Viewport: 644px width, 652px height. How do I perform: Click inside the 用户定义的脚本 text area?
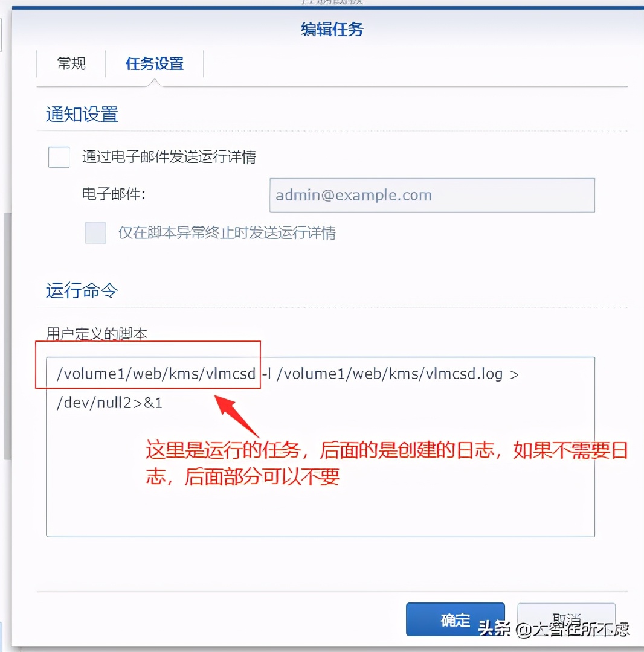pyautogui.click(x=320, y=447)
